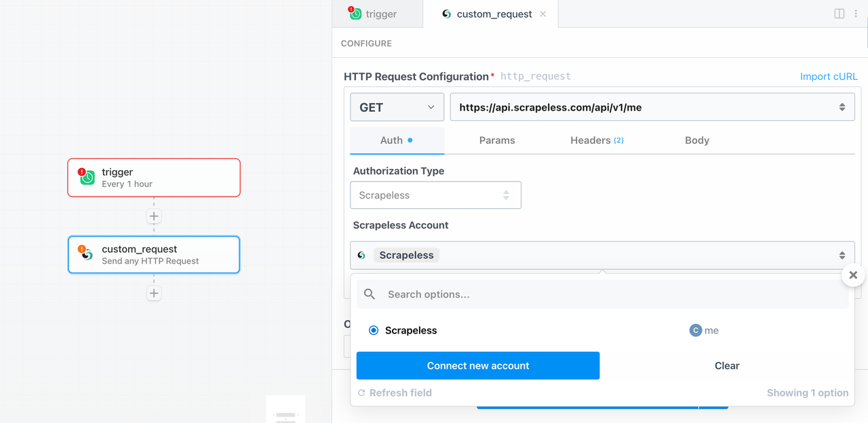The image size is (868, 423).
Task: Expand the Authorization Type selector
Action: [435, 195]
